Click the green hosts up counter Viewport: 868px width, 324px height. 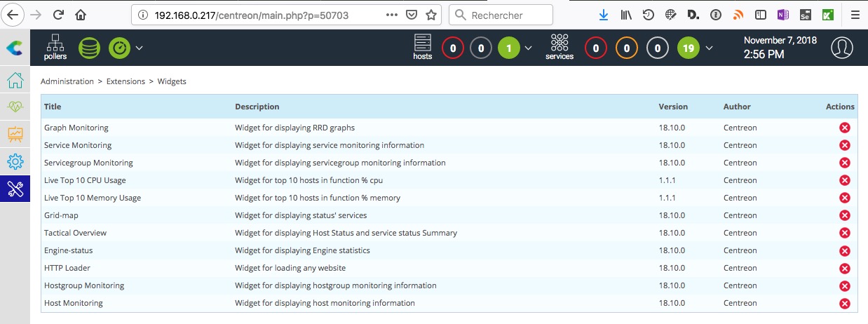509,48
